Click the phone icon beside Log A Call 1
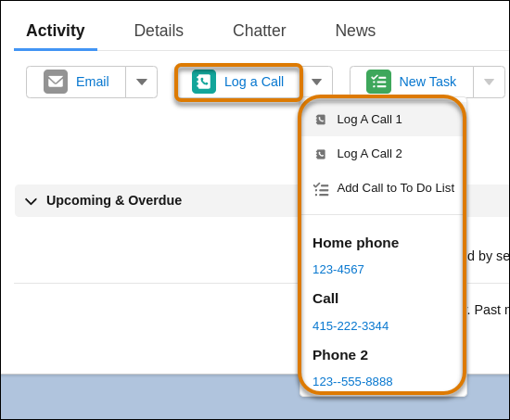 coord(321,120)
